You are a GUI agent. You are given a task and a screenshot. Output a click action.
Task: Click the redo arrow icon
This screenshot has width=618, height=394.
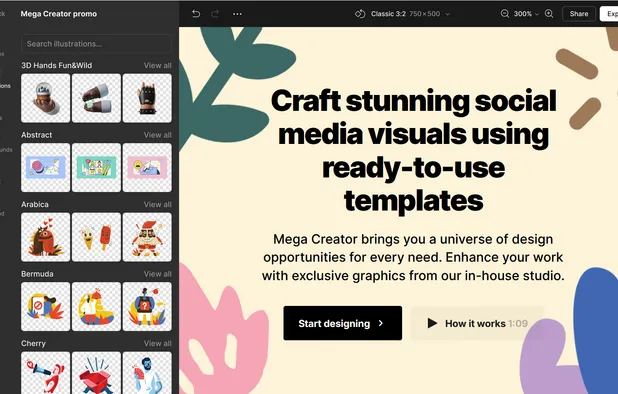tap(215, 14)
